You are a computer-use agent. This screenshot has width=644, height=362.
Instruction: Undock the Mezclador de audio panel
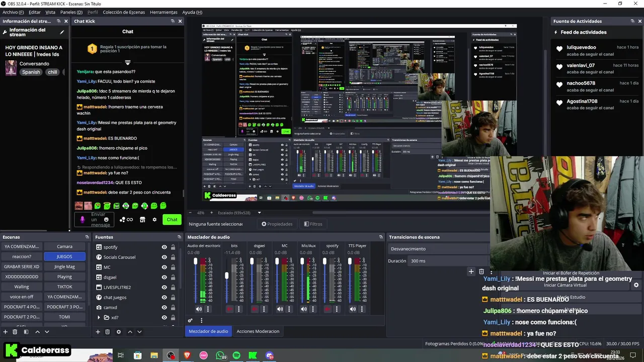(381, 237)
